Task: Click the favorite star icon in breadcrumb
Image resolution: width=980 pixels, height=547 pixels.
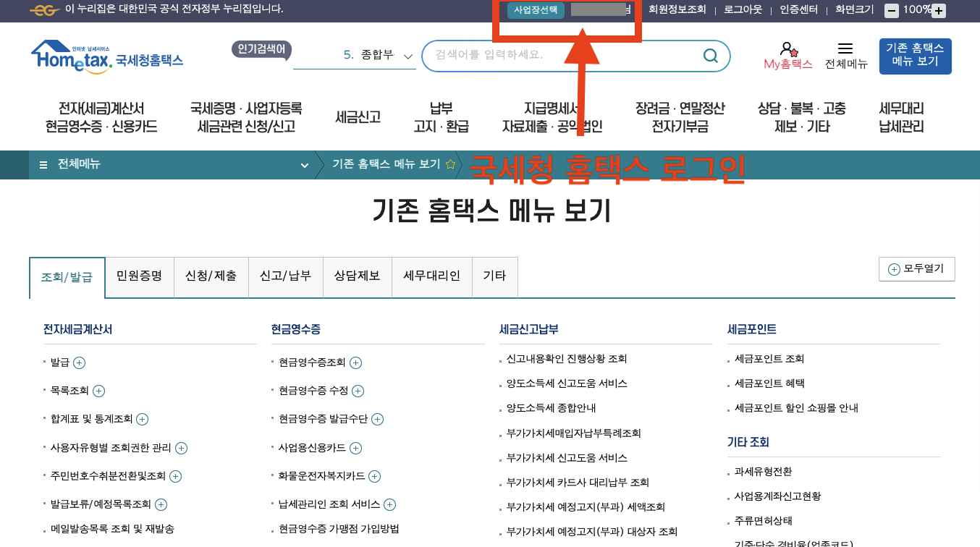Action: click(x=450, y=164)
